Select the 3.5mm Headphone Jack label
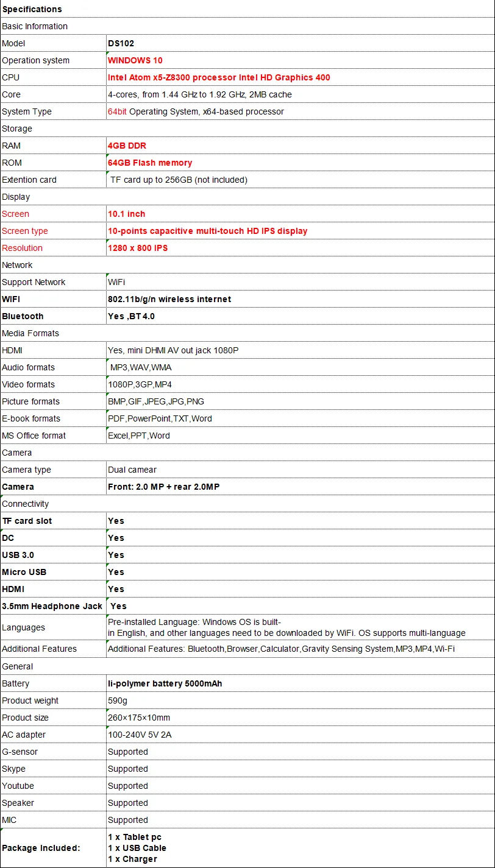Image resolution: width=495 pixels, height=868 pixels. pyautogui.click(x=53, y=606)
